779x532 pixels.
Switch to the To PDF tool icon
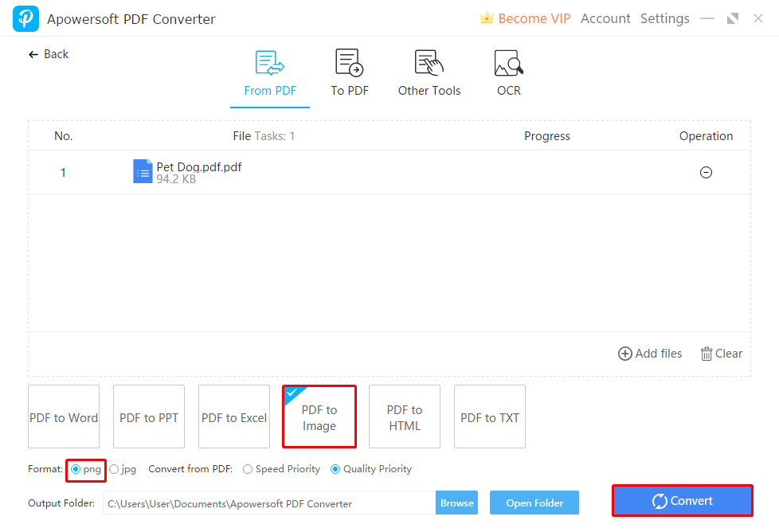pyautogui.click(x=349, y=72)
